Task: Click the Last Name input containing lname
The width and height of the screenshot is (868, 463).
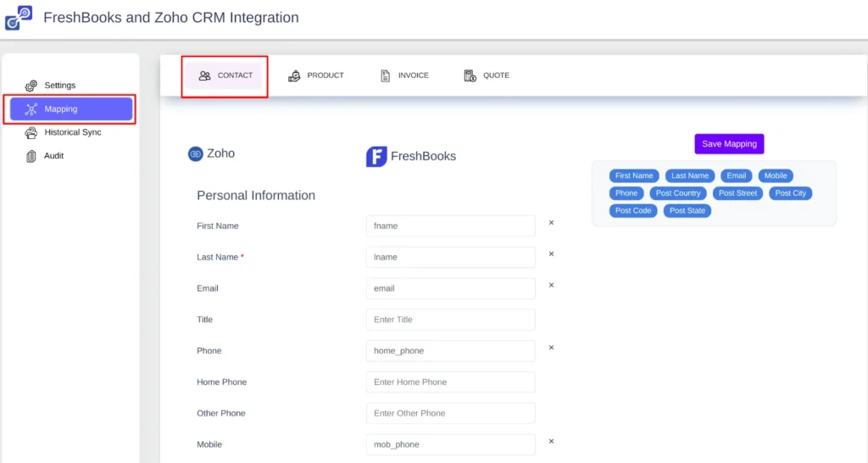Action: 451,257
